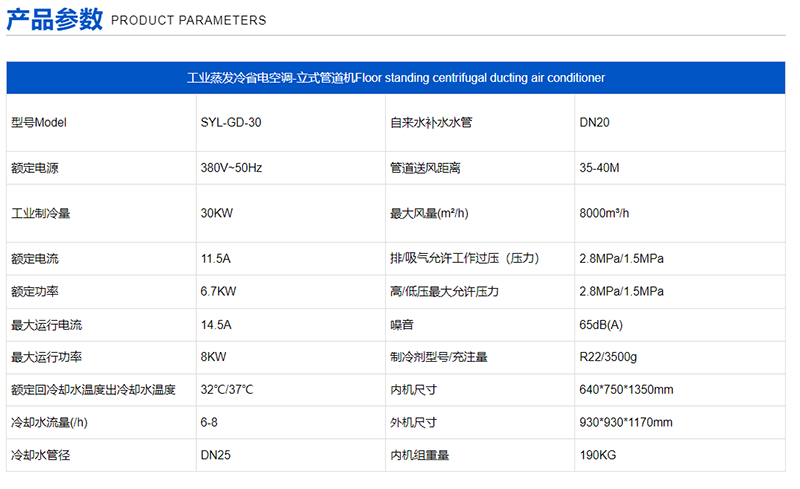
Task: Click the 11.5A rated current value
Action: [x=216, y=259]
